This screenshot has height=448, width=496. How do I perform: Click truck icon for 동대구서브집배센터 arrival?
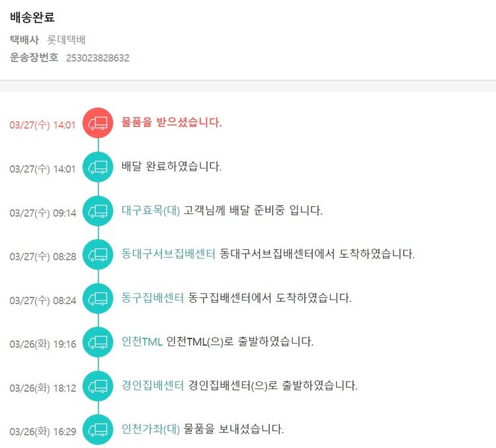click(x=98, y=254)
